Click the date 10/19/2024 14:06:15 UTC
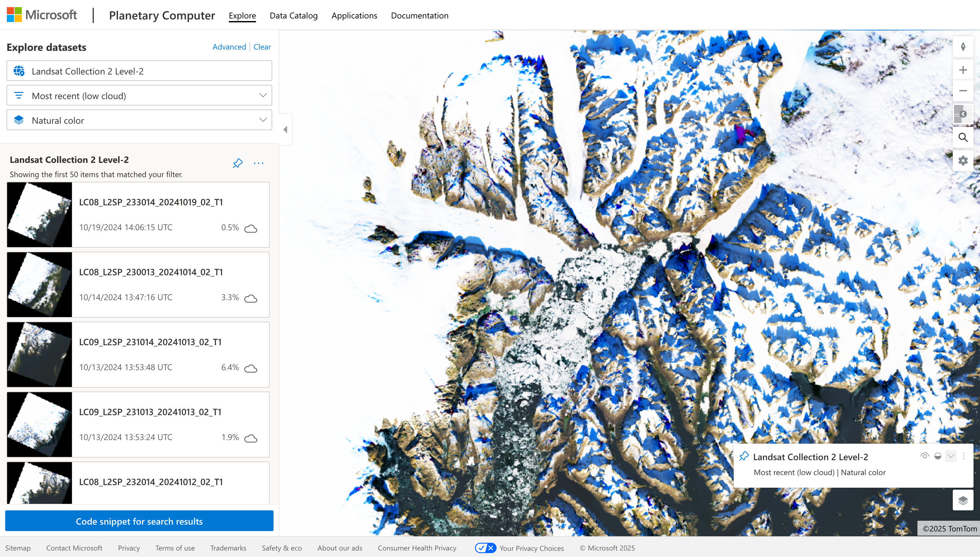 pyautogui.click(x=125, y=227)
